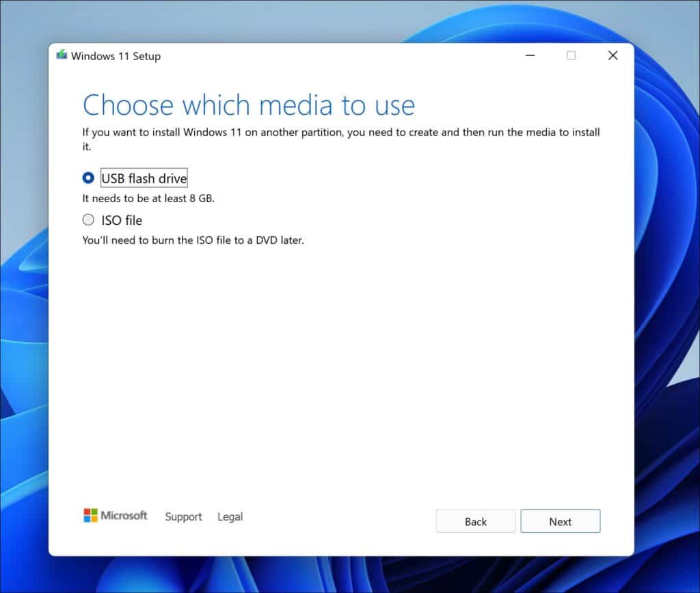
Task: Minimize the Windows 11 Setup window
Action: 530,55
